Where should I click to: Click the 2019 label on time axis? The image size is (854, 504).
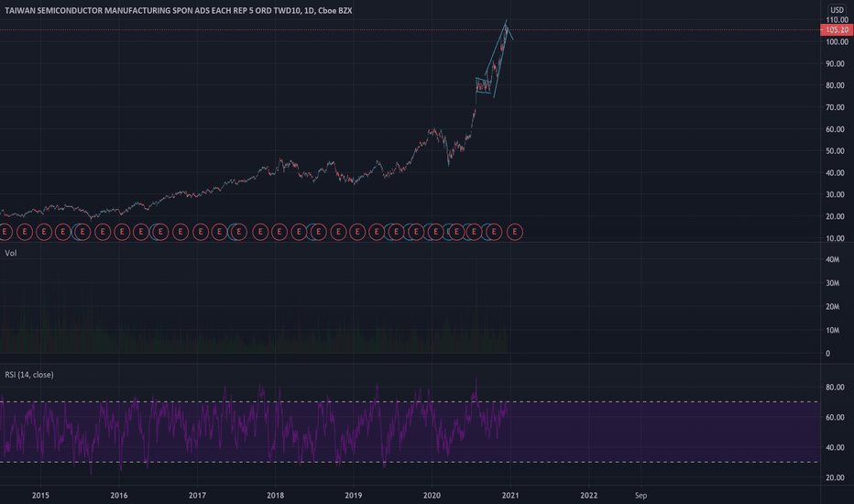[354, 495]
